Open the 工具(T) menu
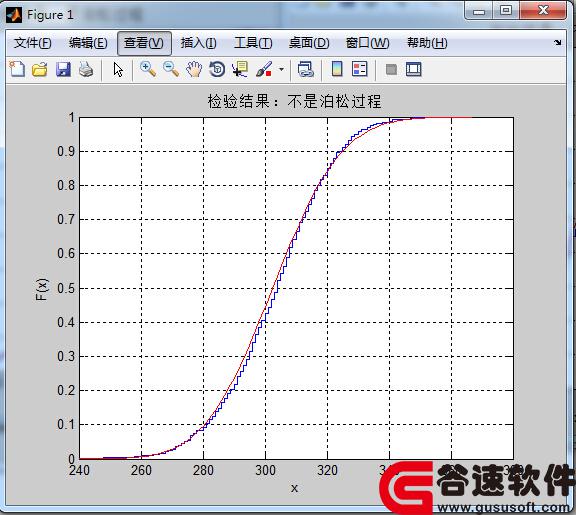576x515 pixels. 253,43
